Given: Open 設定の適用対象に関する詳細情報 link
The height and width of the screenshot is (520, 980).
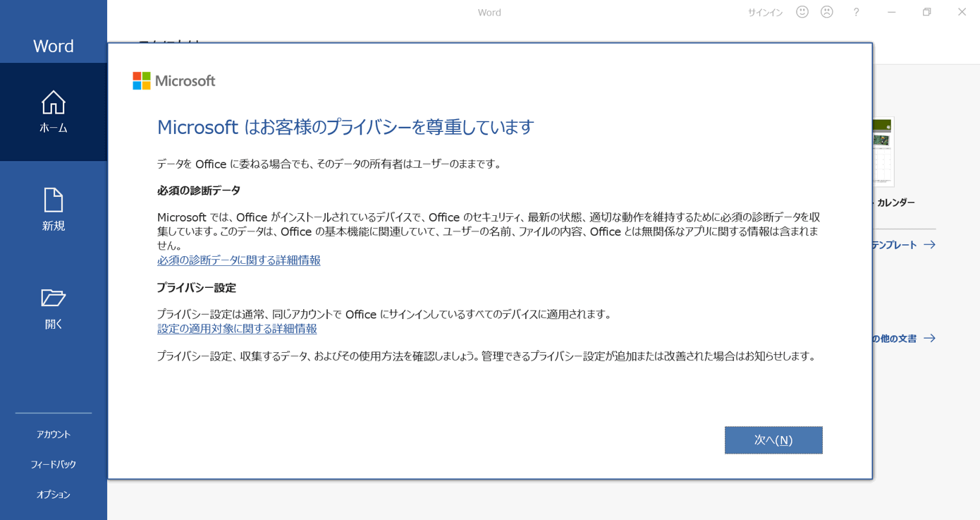Looking at the screenshot, I should click(237, 329).
